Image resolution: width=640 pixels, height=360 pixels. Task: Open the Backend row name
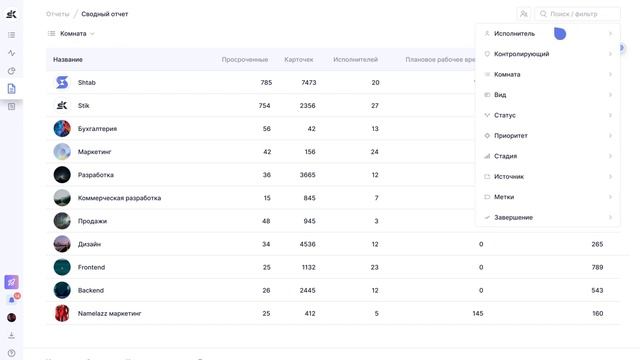point(91,290)
